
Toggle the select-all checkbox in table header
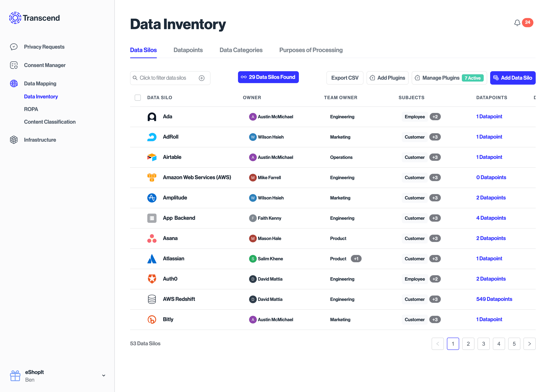coord(137,97)
